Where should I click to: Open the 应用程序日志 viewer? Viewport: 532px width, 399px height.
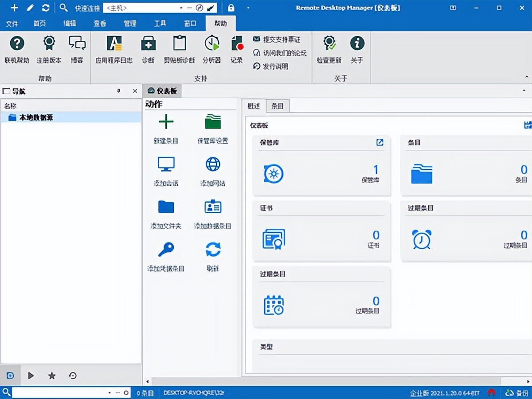point(114,49)
